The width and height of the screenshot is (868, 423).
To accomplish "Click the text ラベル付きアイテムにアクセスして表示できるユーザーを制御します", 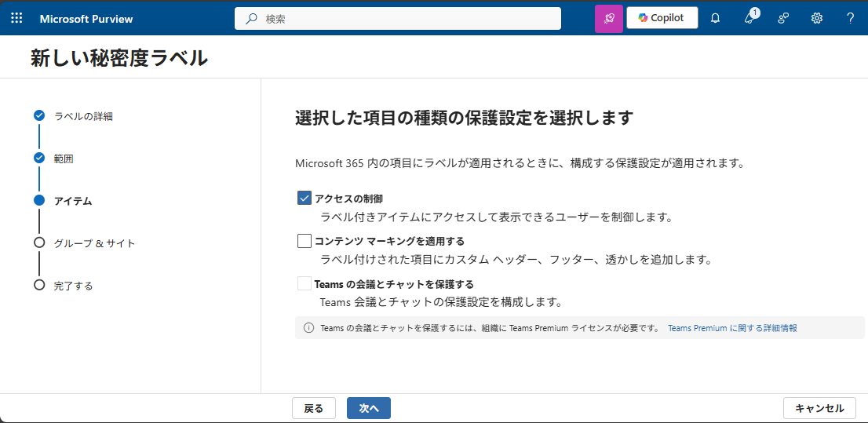I will click(497, 217).
